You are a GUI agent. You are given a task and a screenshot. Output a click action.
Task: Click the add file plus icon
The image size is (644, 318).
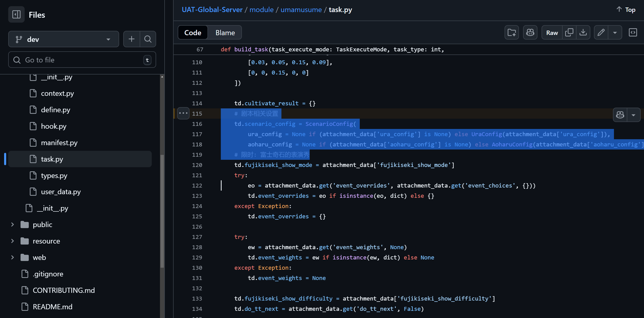point(131,39)
